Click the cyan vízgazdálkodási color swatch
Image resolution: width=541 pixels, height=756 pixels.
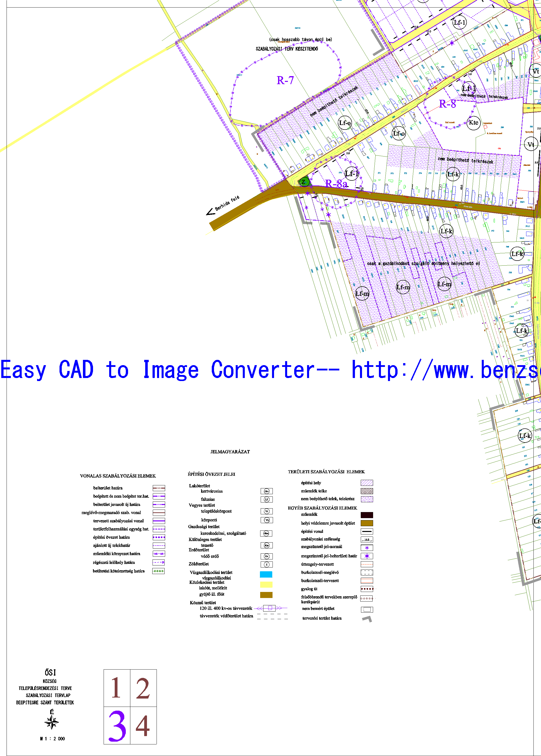coord(266,574)
